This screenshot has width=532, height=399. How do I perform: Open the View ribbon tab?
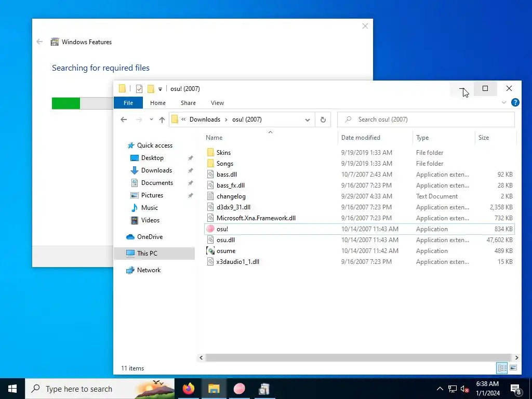(217, 103)
